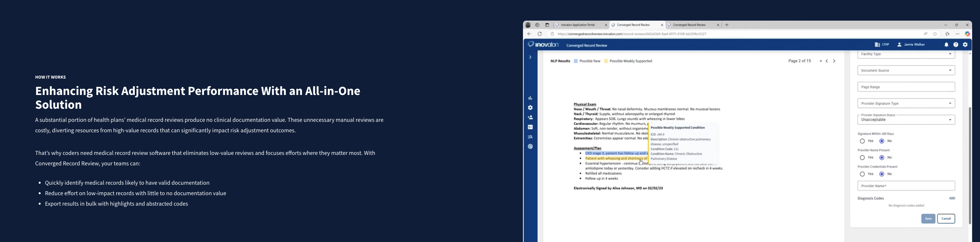Click the Inovalon logo

pos(543,45)
